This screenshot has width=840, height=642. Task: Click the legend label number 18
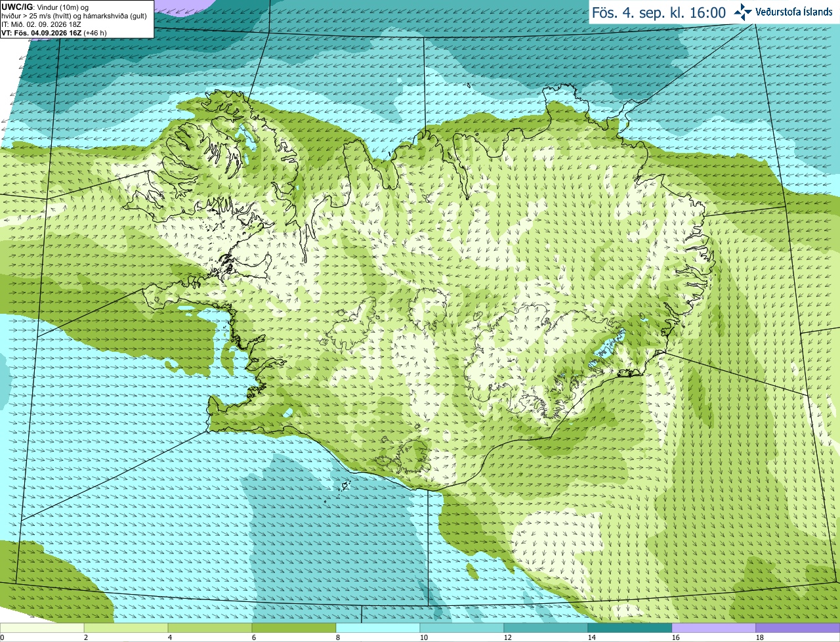pyautogui.click(x=760, y=637)
